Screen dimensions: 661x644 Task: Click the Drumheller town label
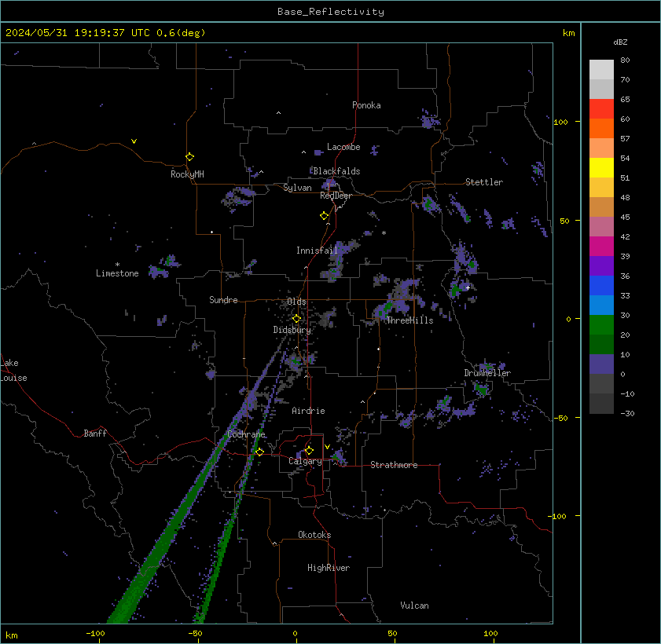487,373
